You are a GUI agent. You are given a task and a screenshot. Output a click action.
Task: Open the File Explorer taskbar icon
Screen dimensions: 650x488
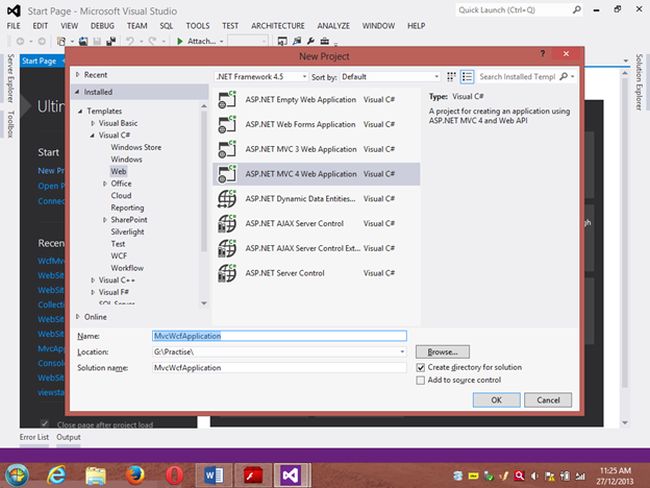pos(96,475)
